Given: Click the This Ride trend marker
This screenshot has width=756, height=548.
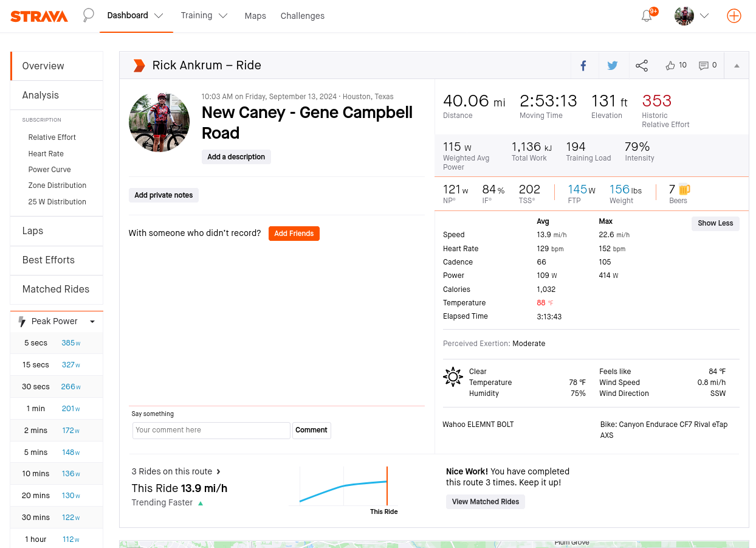Looking at the screenshot, I should [x=387, y=486].
